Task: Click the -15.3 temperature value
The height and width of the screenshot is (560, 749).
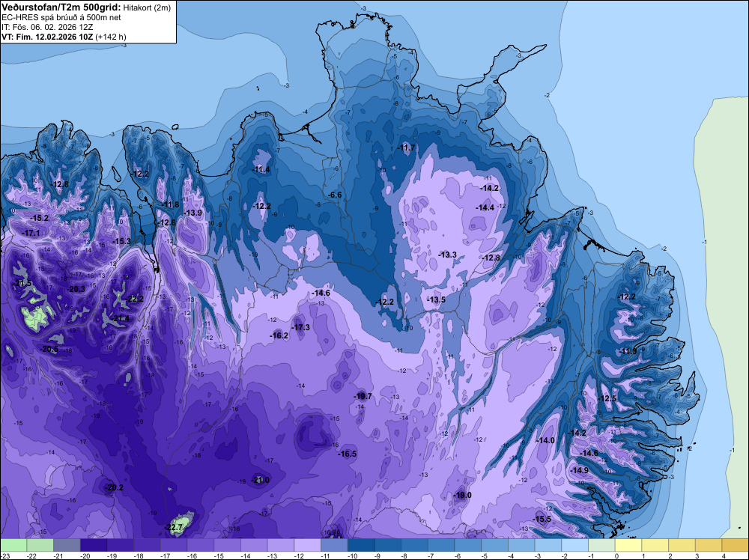Action: [122, 242]
